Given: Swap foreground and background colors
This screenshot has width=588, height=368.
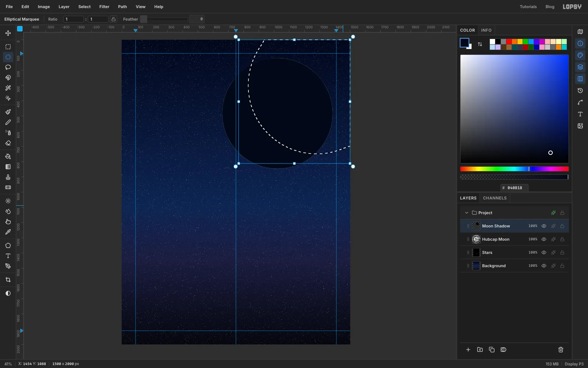Looking at the screenshot, I should point(480,44).
